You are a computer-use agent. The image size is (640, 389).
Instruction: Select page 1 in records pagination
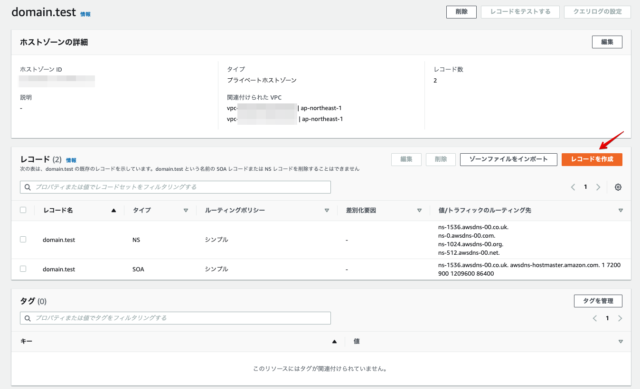click(x=585, y=187)
